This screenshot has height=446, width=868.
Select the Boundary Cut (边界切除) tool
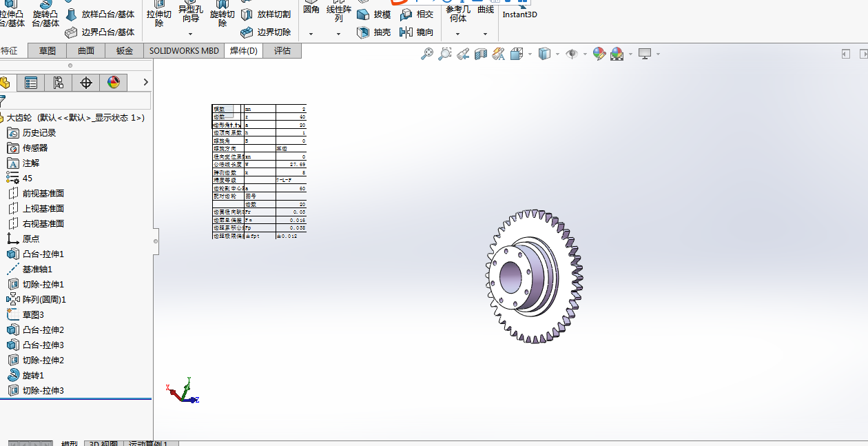point(266,32)
